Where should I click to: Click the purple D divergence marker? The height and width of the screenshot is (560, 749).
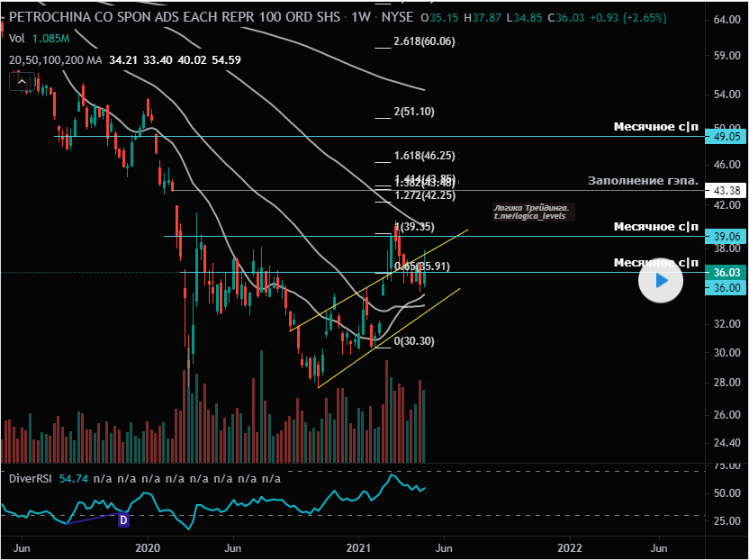pos(123,519)
